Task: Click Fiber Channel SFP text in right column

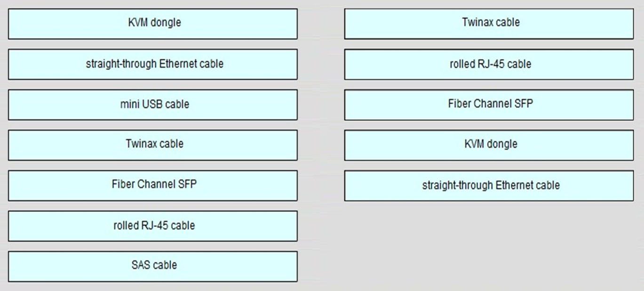Action: [491, 104]
